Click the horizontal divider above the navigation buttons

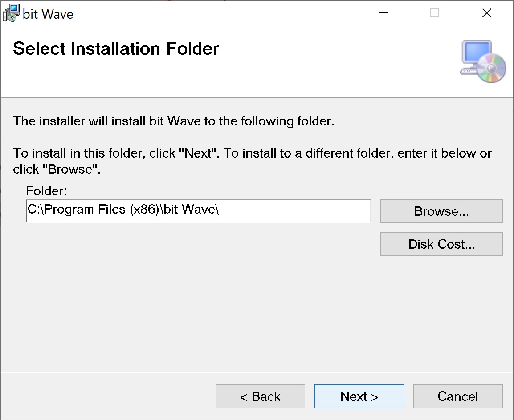coord(257,372)
